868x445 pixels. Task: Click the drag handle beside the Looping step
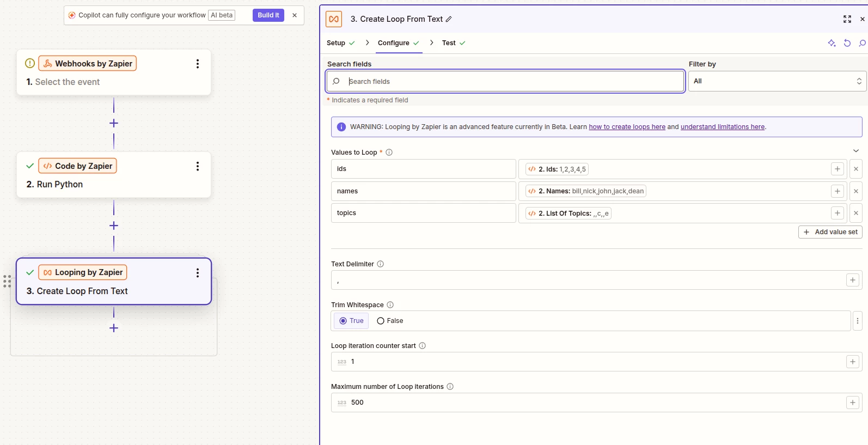pyautogui.click(x=7, y=281)
